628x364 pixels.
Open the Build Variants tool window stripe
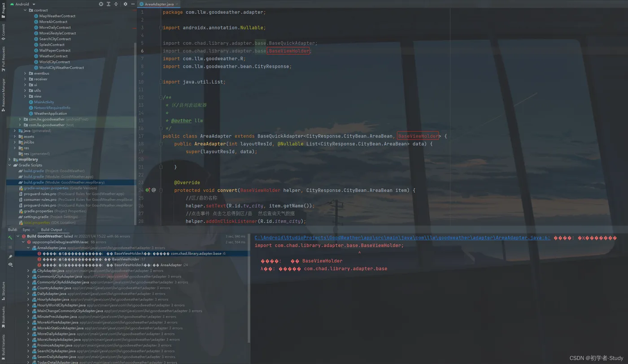(x=4, y=347)
